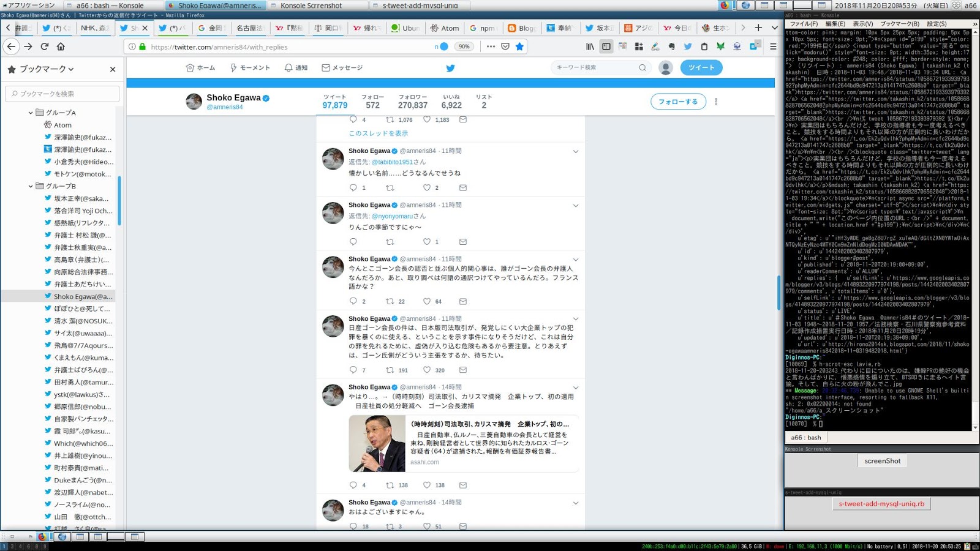
Task: Click @nyonyomaru reply mention
Action: pyautogui.click(x=392, y=216)
